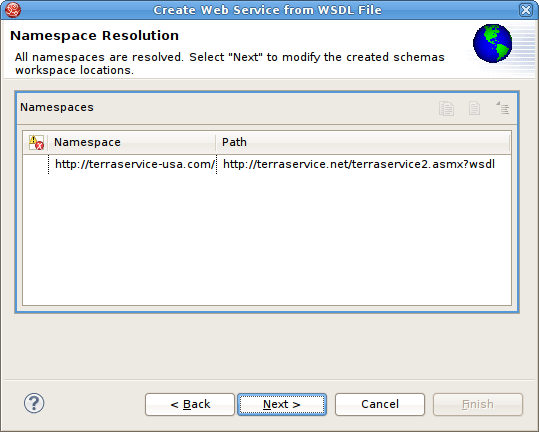Proceed with the Next button
539x432 pixels.
coord(282,405)
